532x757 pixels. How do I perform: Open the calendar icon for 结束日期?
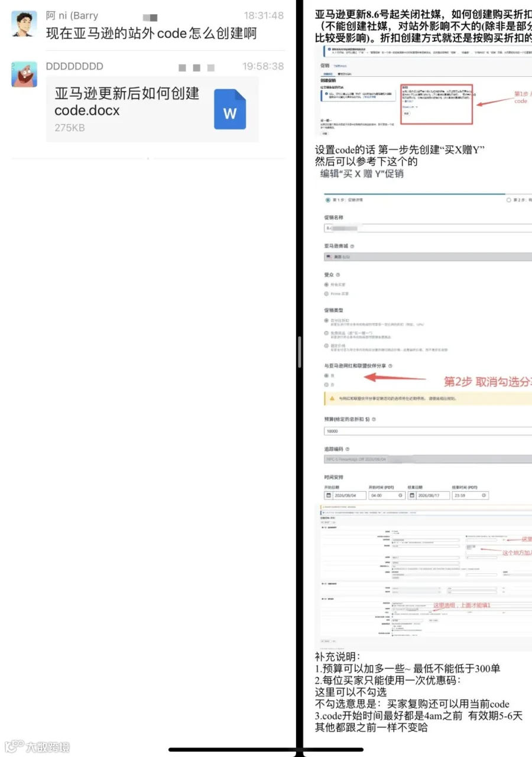tap(412, 495)
